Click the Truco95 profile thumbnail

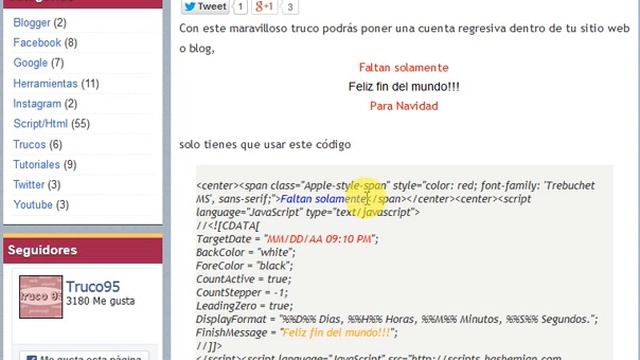point(41,297)
